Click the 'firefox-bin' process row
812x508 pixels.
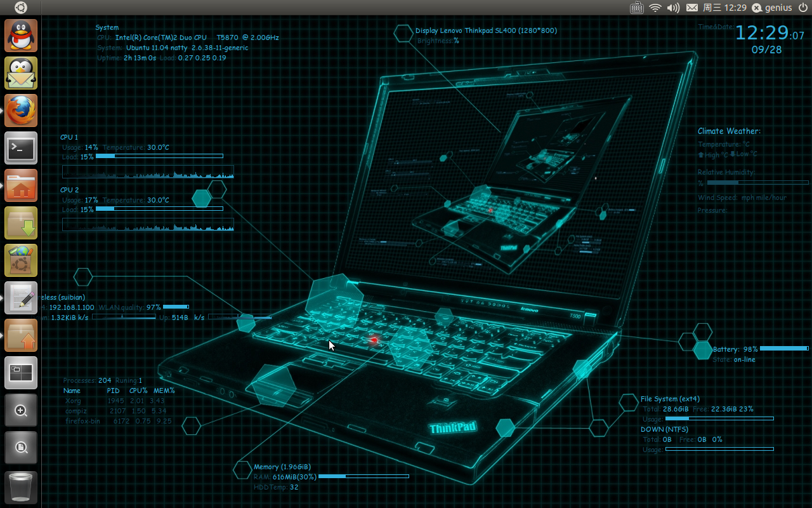pyautogui.click(x=118, y=421)
